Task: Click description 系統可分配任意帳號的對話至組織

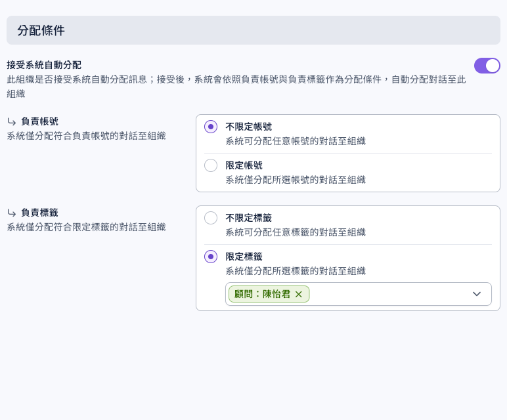Action: point(296,141)
